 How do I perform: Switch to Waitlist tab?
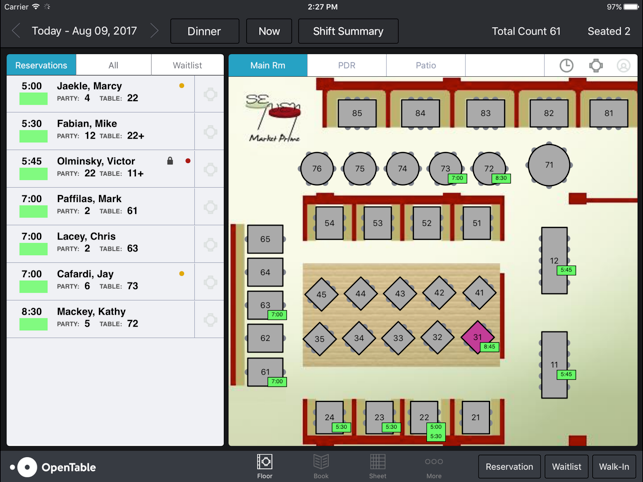click(187, 65)
